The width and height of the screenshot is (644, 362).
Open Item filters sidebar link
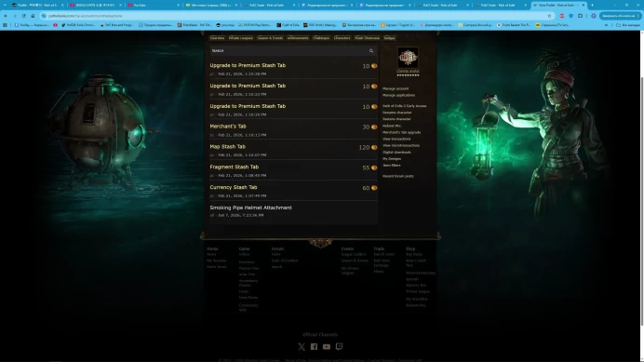(x=392, y=166)
